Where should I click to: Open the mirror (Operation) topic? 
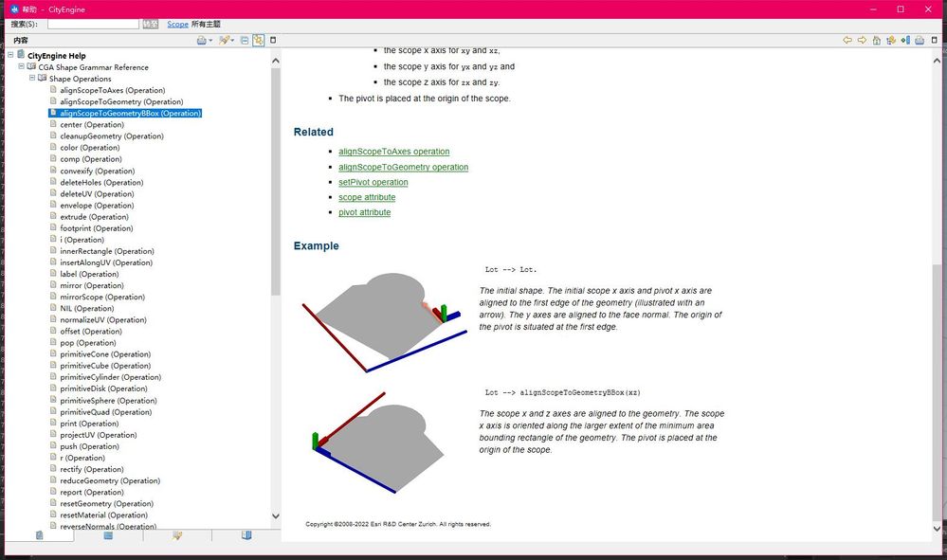[x=92, y=286]
